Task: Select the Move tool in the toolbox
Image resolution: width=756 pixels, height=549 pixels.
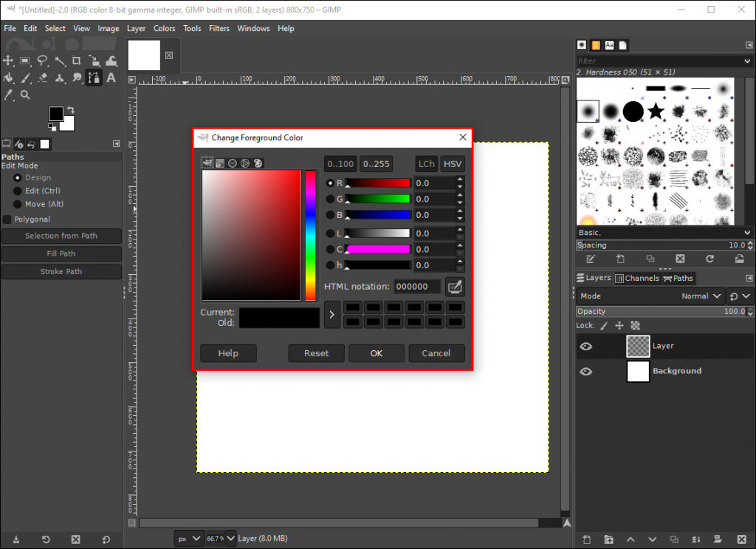Action: [8, 61]
